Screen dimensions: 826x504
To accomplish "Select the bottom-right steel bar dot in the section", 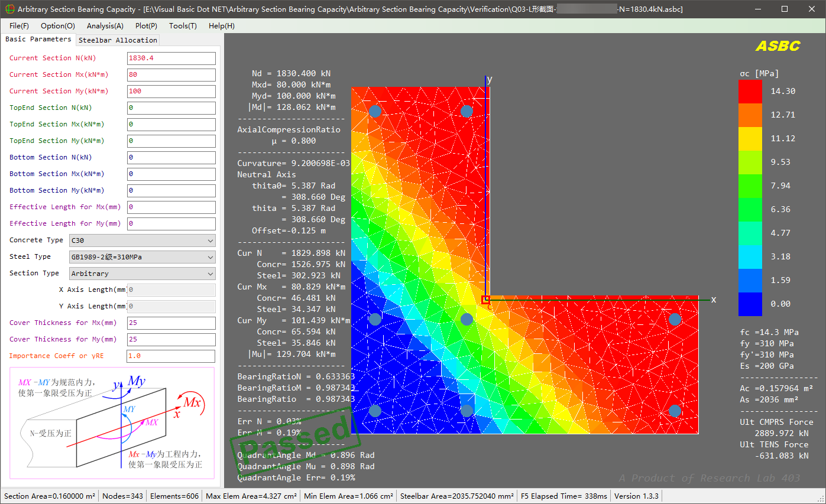I will (675, 411).
